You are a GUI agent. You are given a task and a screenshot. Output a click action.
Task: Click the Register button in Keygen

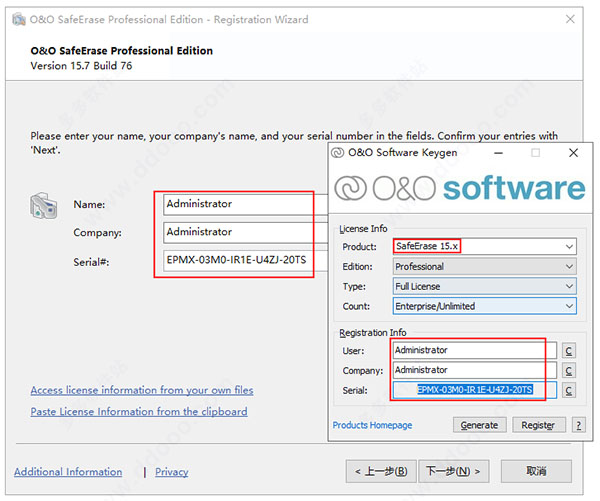click(x=539, y=425)
